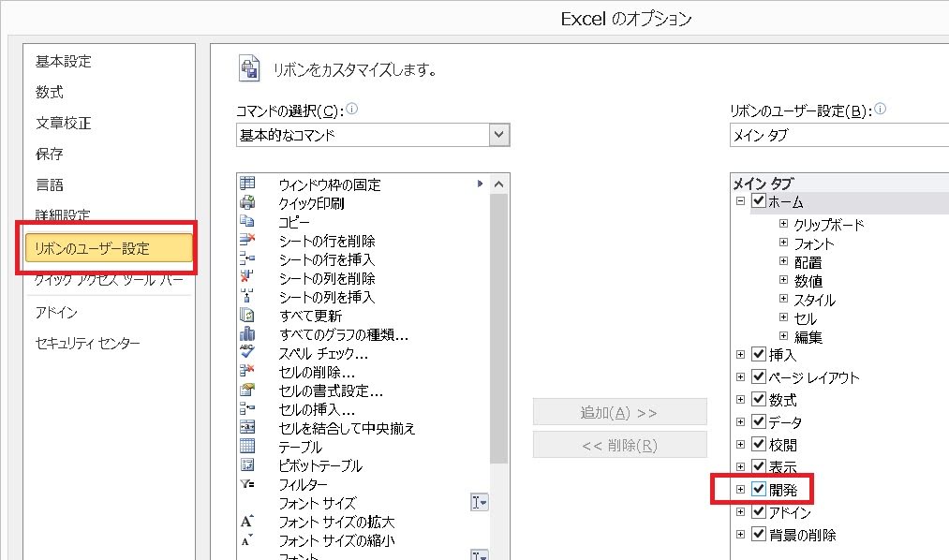Click info icon next to コマンドの選択
949x560 pixels.
[351, 109]
